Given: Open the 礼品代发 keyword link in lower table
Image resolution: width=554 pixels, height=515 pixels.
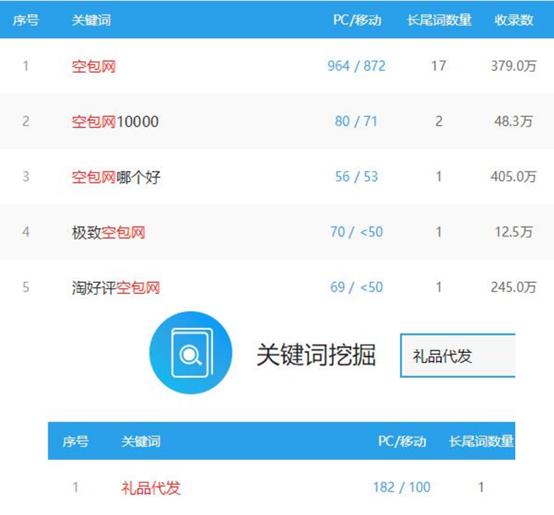Looking at the screenshot, I should point(151,487).
